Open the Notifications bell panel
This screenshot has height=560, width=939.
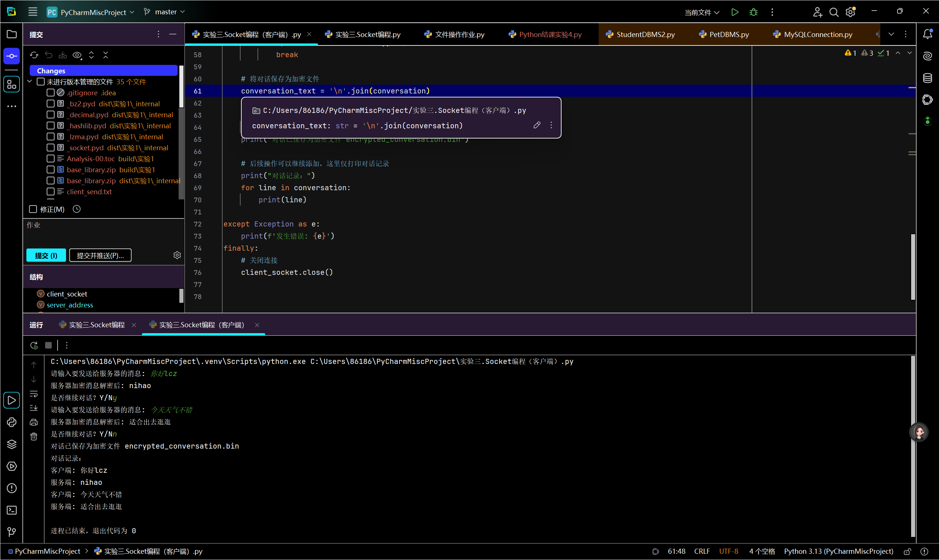(927, 34)
